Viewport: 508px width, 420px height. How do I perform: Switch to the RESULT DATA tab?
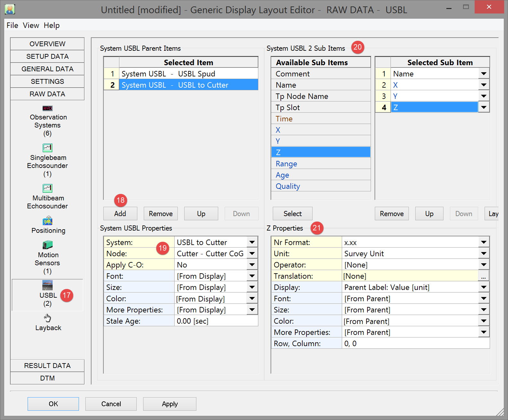point(47,366)
